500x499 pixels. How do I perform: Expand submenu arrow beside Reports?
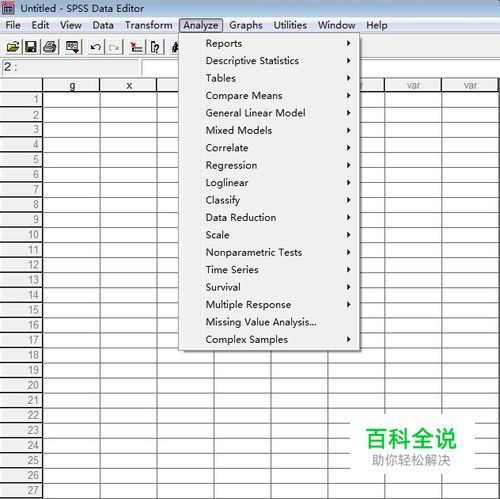[x=349, y=43]
